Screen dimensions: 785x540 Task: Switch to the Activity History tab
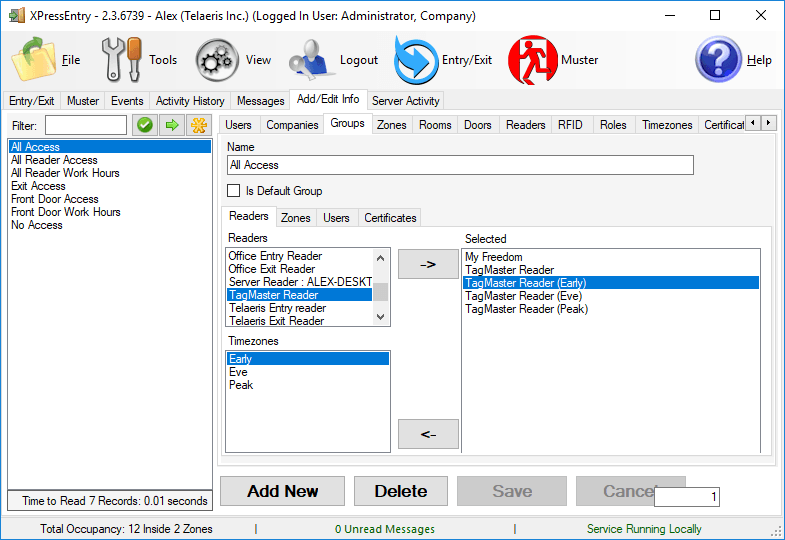pyautogui.click(x=190, y=101)
